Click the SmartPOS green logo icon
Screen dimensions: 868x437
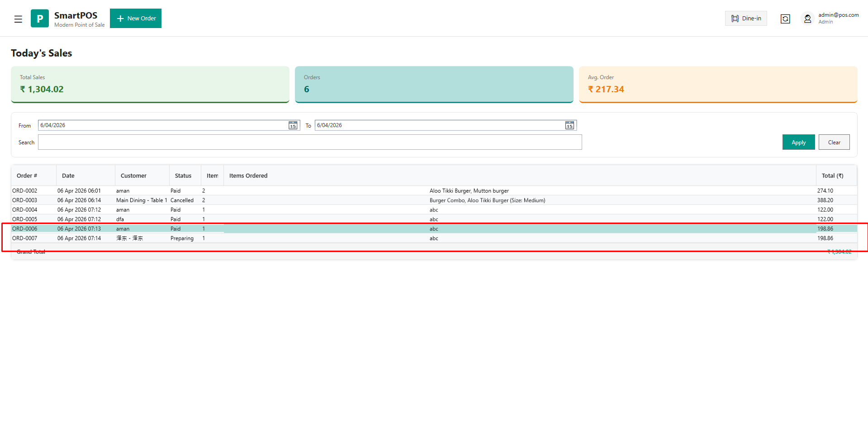tap(40, 19)
